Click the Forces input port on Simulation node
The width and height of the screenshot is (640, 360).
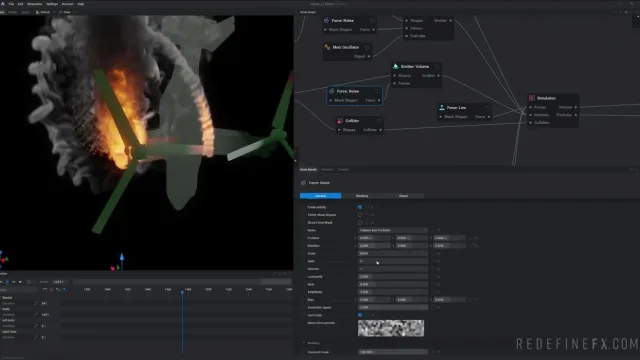(531, 107)
